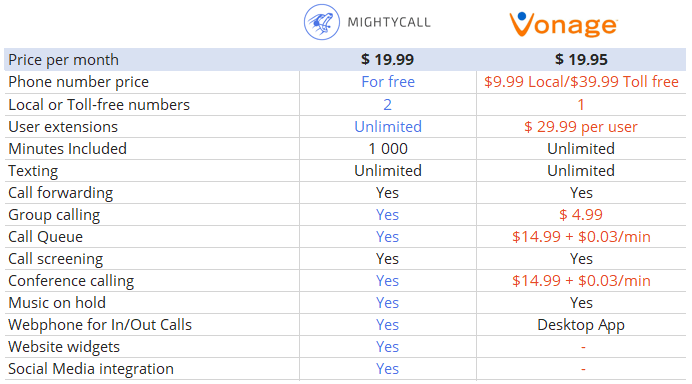
Task: Click the blue For free text
Action: click(388, 82)
